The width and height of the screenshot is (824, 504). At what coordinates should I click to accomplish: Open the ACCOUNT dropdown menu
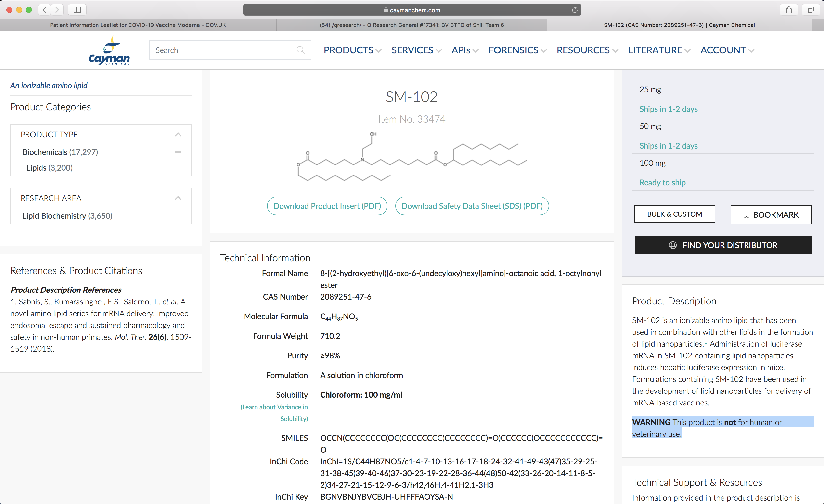click(727, 50)
